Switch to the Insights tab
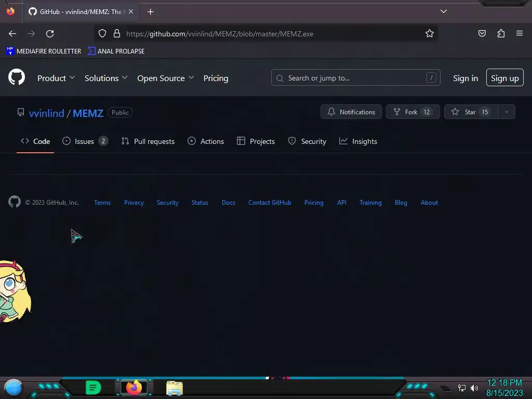The image size is (532, 399). coord(358,141)
